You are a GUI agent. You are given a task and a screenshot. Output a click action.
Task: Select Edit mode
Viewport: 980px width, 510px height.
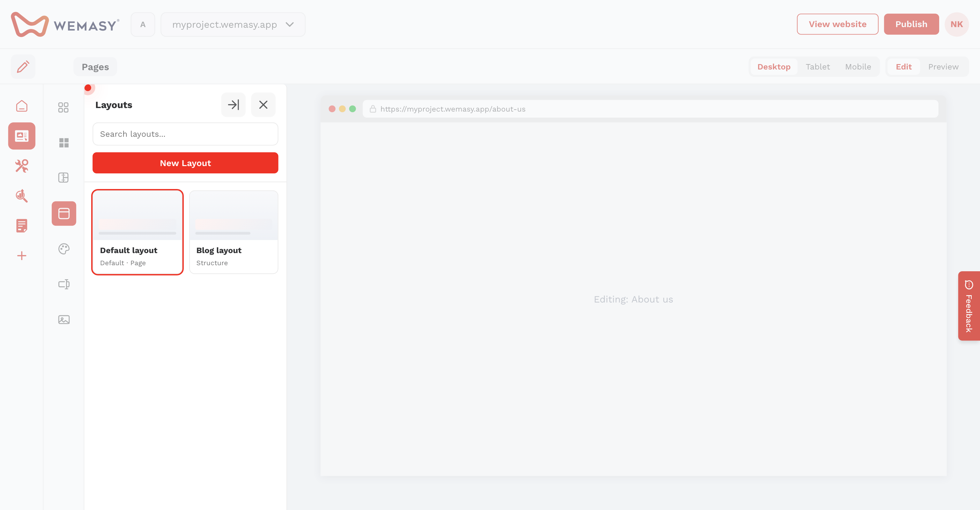903,67
